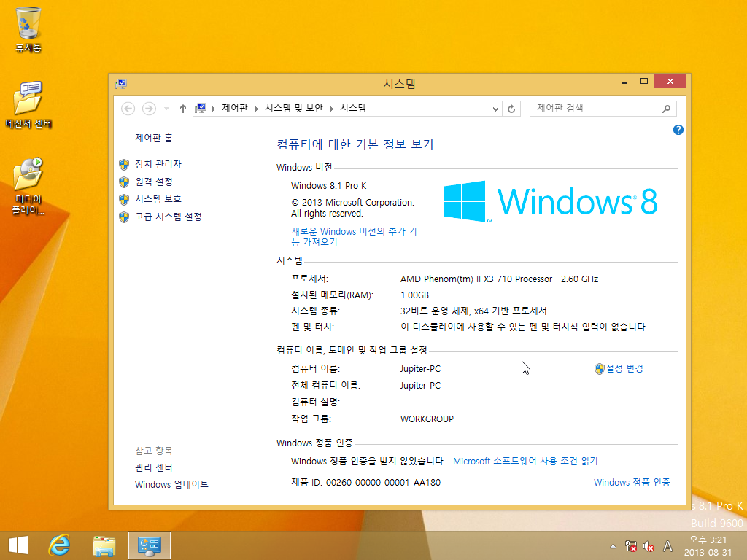747x560 pixels.
Task: Go up one level with the up arrow
Action: [x=182, y=109]
